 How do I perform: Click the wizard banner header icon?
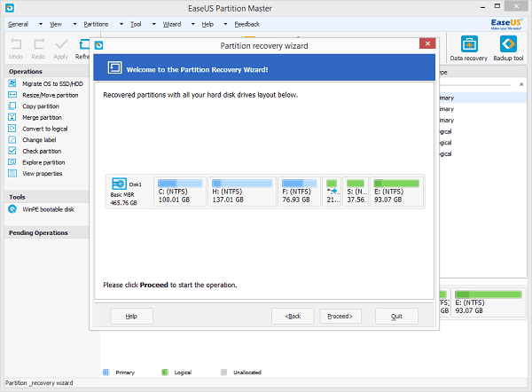pyautogui.click(x=114, y=67)
